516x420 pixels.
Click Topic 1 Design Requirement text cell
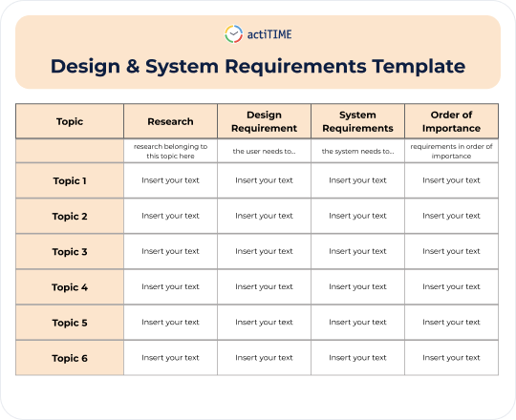point(265,180)
